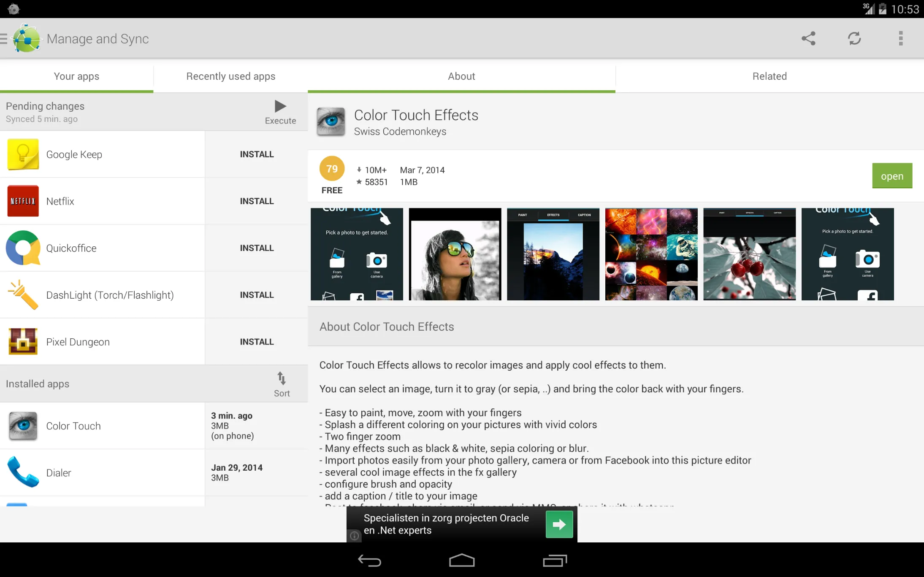Select the Quickoffice app icon
Image resolution: width=924 pixels, height=577 pixels.
pyautogui.click(x=23, y=248)
